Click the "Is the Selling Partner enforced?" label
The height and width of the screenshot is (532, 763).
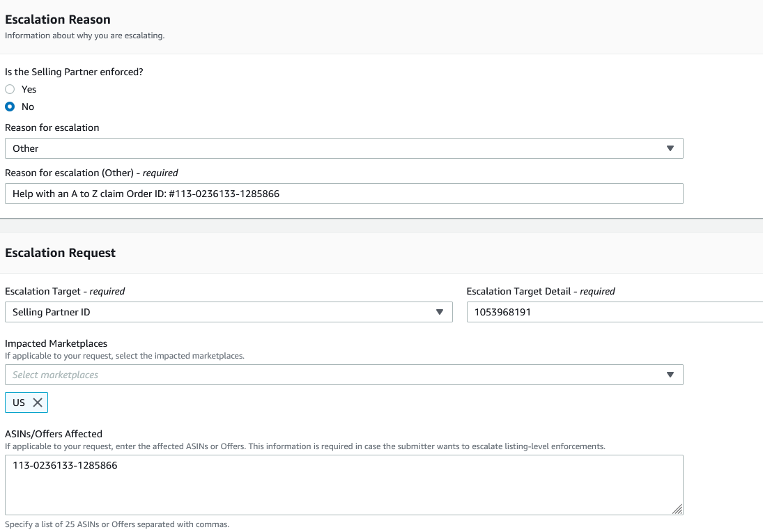click(74, 72)
